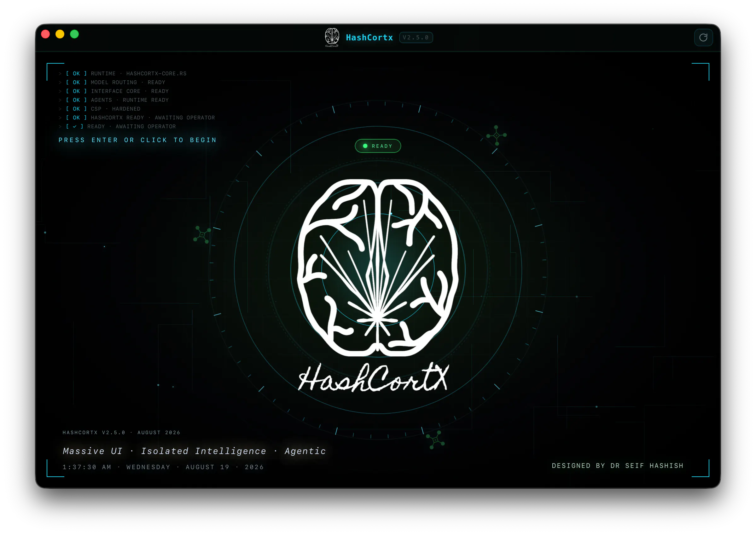Viewport: 756px width, 535px height.
Task: Maximize the window with green button
Action: [74, 34]
